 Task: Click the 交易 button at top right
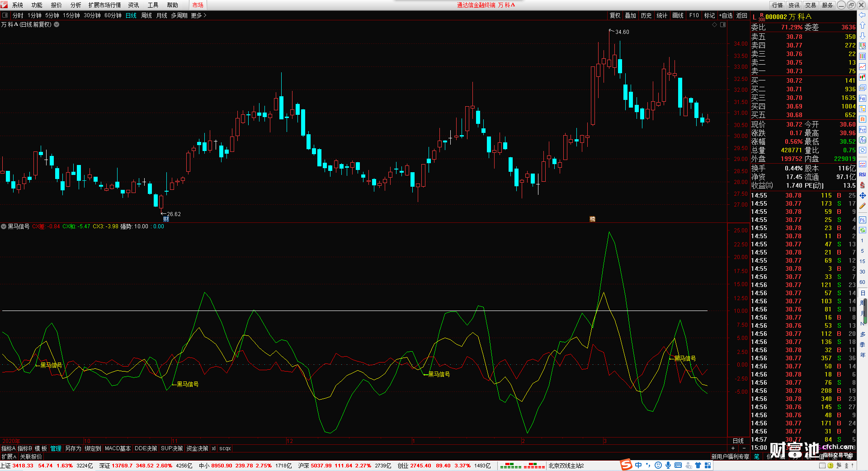coord(811,5)
